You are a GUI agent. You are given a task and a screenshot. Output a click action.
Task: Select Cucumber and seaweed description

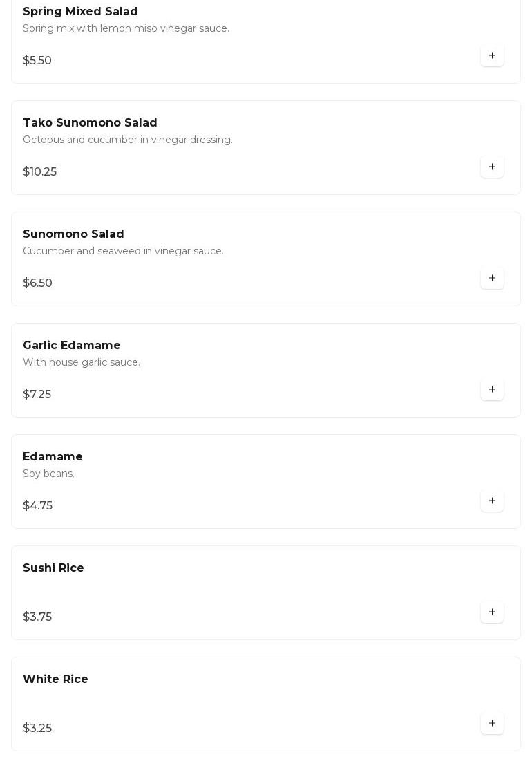(x=123, y=251)
